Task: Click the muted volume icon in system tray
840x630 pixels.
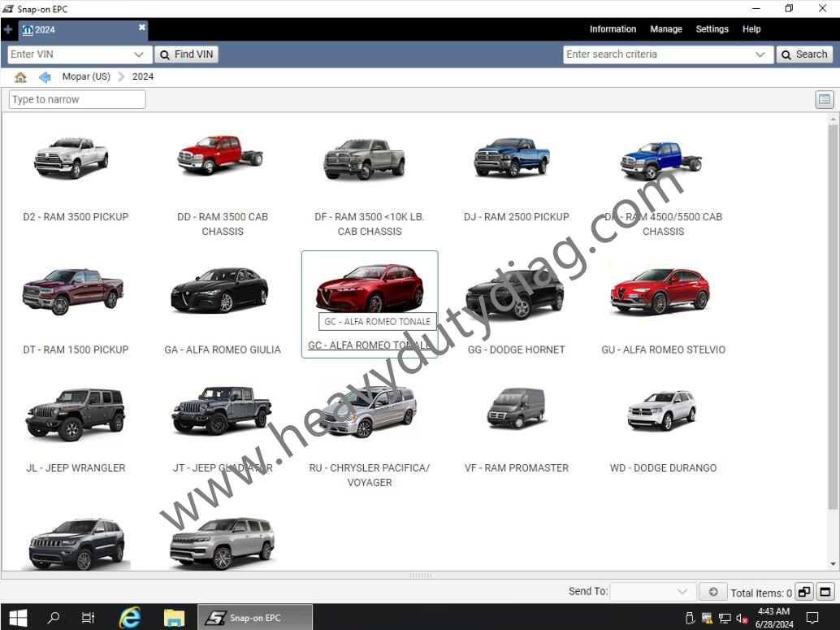Action: (742, 618)
